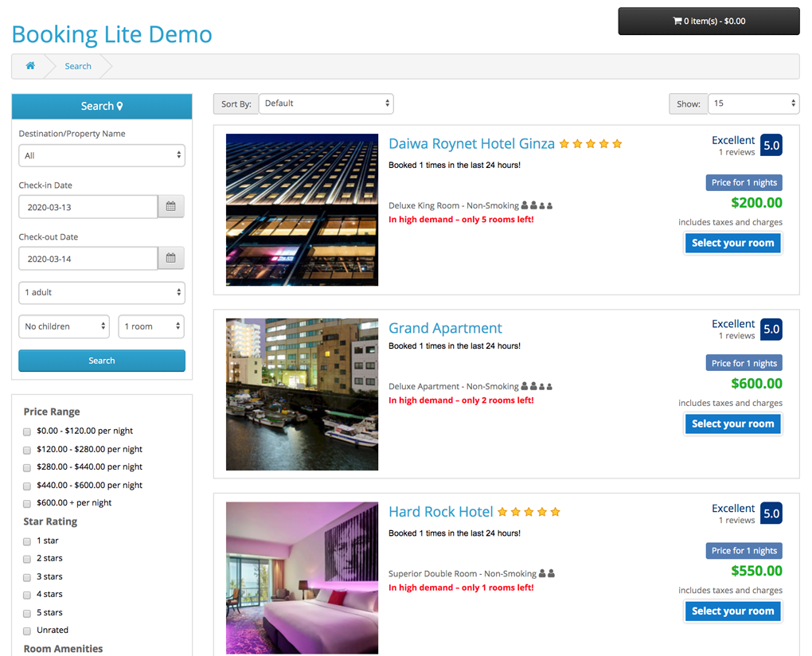Click the 5.0 score badge for Grand Apartment
Image resolution: width=812 pixels, height=656 pixels.
[771, 329]
